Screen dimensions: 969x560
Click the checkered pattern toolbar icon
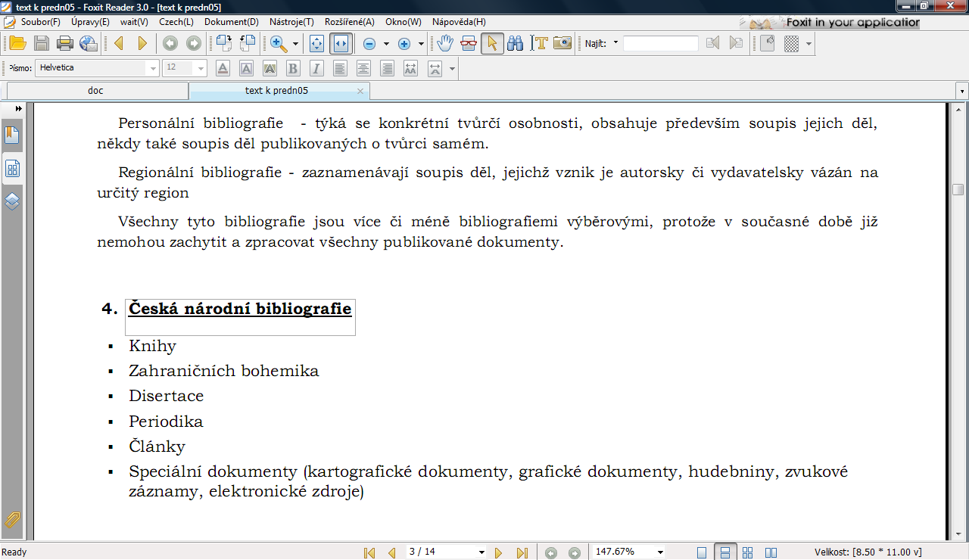(x=792, y=44)
